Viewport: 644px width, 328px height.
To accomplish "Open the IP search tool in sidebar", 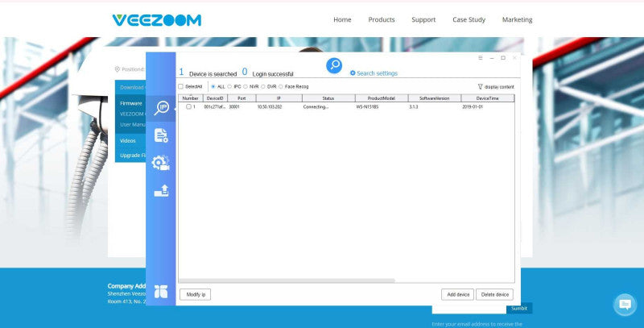I will pyautogui.click(x=161, y=108).
